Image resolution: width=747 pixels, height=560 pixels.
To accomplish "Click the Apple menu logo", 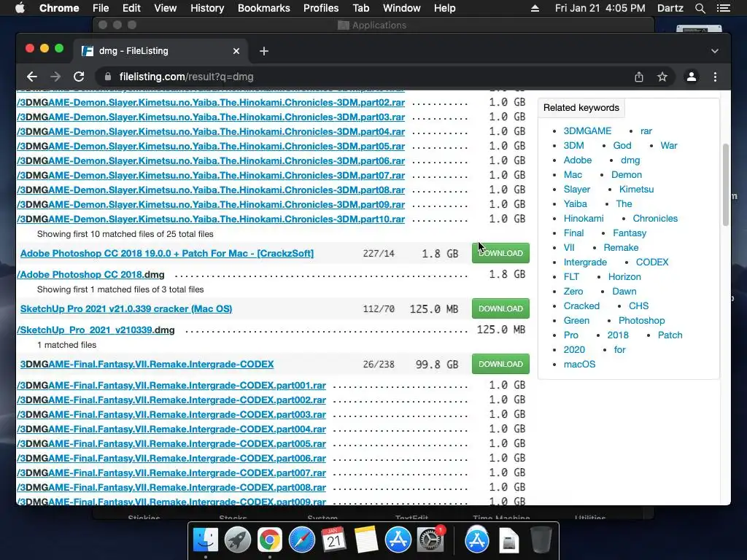I will tap(20, 8).
